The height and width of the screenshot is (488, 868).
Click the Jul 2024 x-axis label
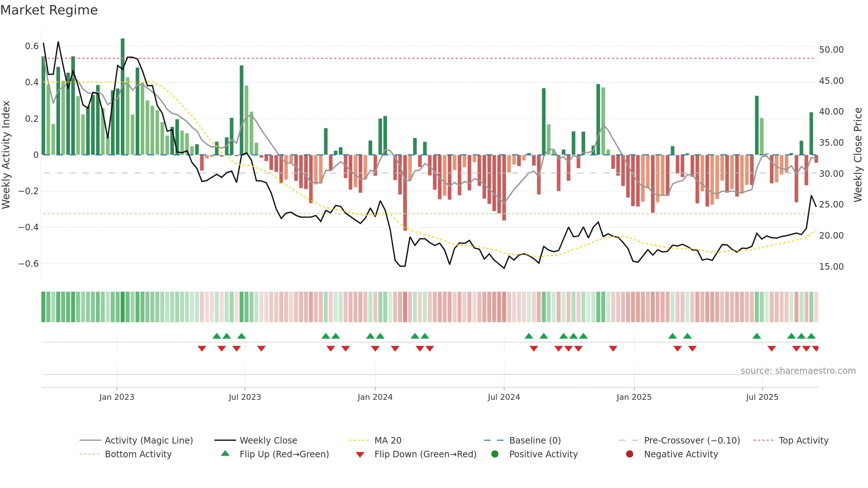coord(504,397)
